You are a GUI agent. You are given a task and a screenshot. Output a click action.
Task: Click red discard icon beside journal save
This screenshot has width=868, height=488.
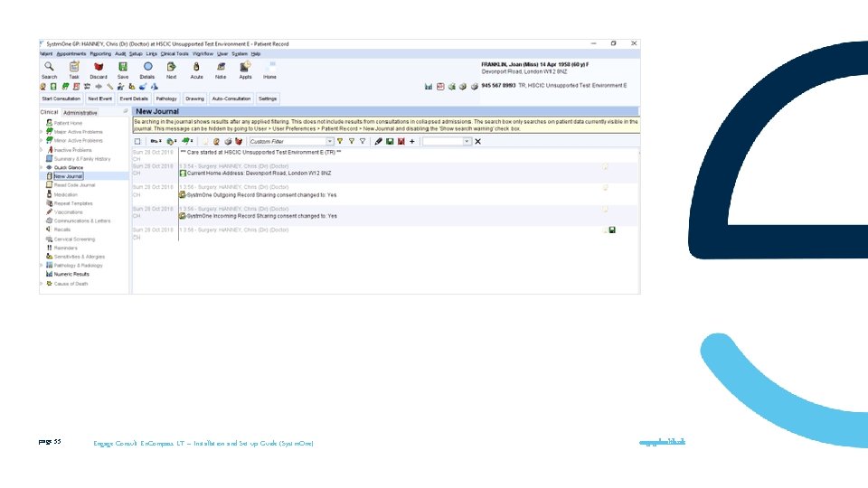tap(401, 142)
